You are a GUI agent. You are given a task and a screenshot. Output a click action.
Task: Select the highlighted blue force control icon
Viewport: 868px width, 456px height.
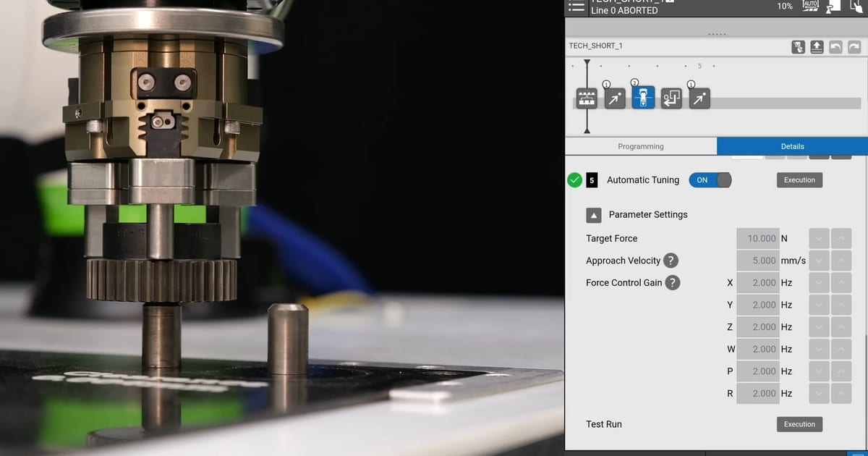tap(643, 98)
